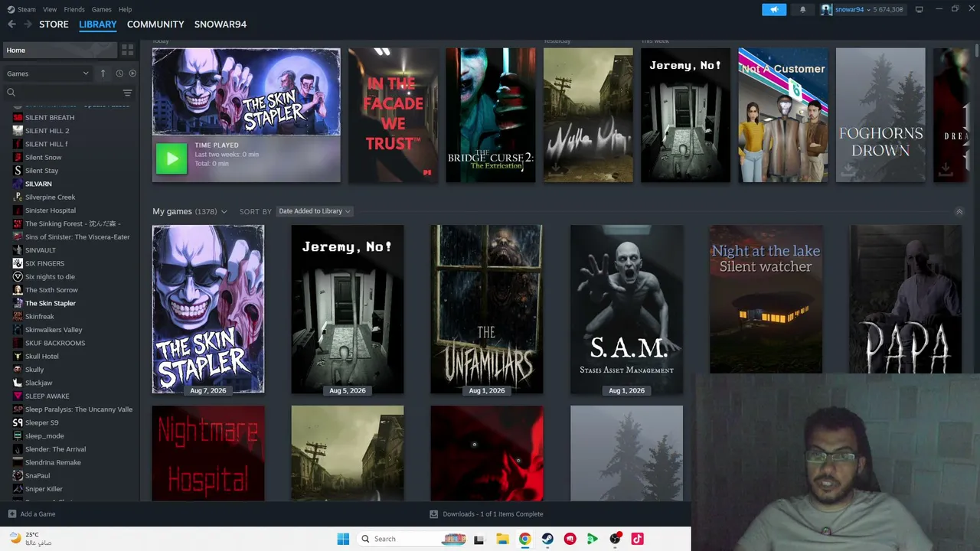Click the Sins of Sinister game icon
The image size is (980, 551).
tap(18, 237)
